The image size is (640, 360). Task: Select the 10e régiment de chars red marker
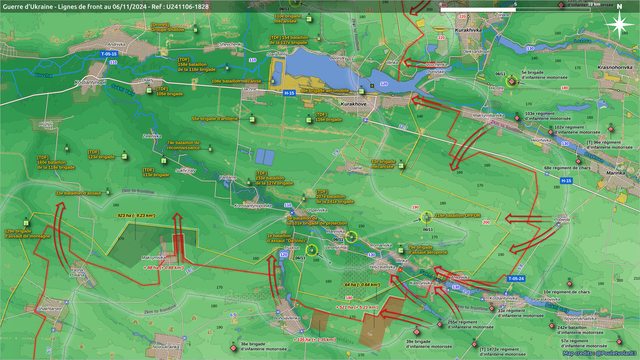coord(569,284)
